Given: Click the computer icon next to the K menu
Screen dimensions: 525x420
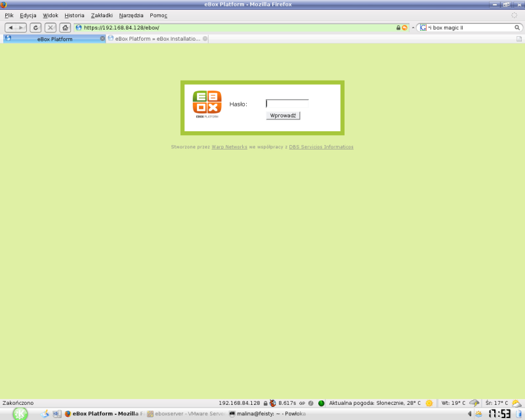Looking at the screenshot, I should [56, 414].
